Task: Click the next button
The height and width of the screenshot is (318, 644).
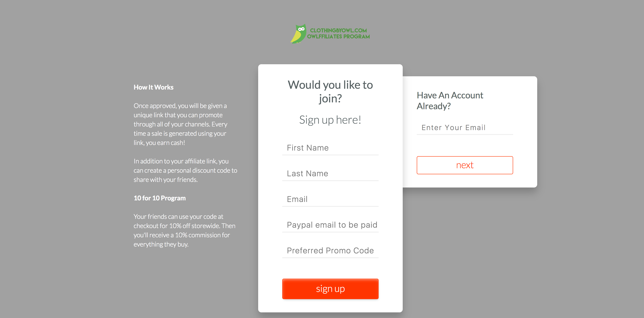Action: [465, 165]
